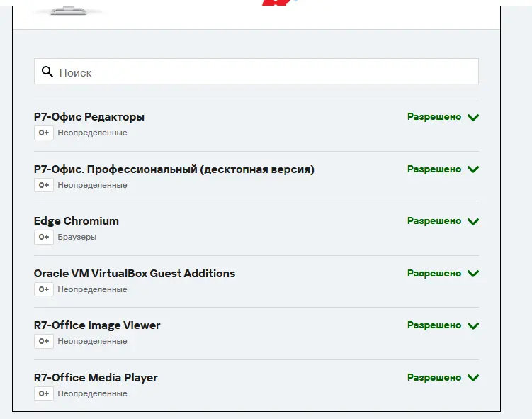
Task: Click Неопределенные category under R7-Office Media Player
Action: click(92, 393)
